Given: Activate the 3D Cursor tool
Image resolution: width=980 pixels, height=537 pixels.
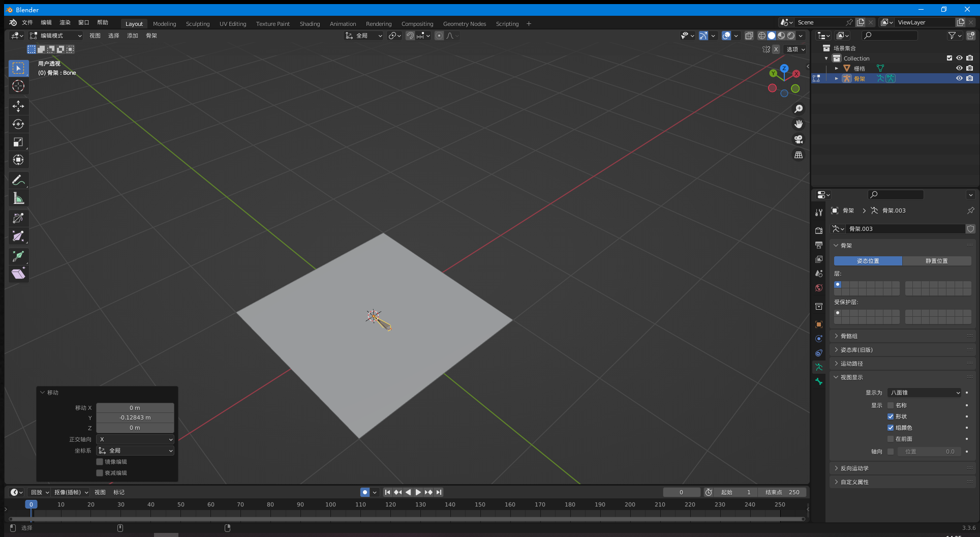Looking at the screenshot, I should coord(18,86).
